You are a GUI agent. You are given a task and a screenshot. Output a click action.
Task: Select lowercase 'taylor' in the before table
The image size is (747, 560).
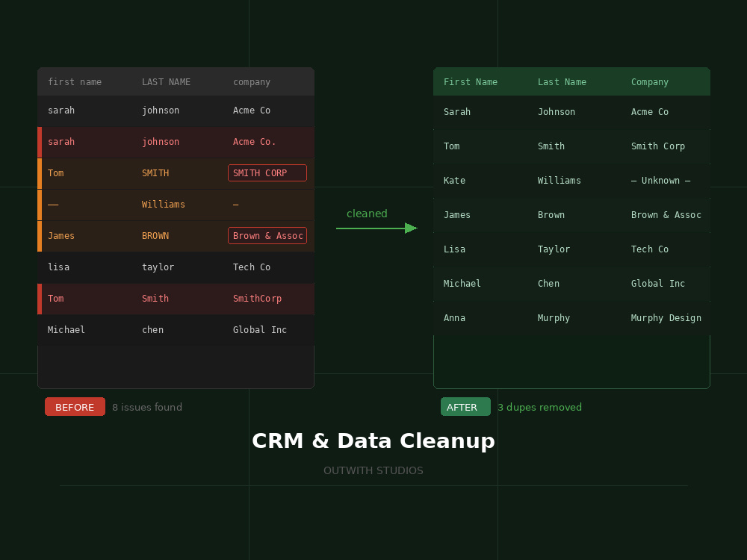(x=158, y=267)
